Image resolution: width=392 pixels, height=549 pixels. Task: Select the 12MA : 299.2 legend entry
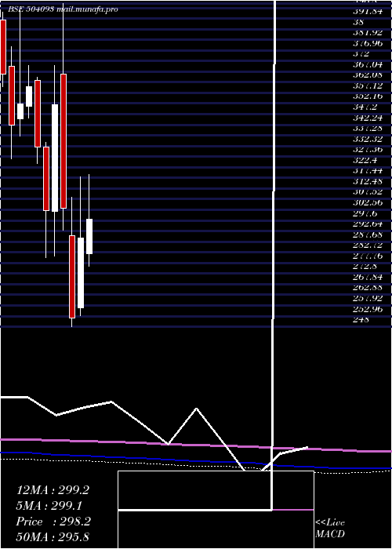coord(53,490)
